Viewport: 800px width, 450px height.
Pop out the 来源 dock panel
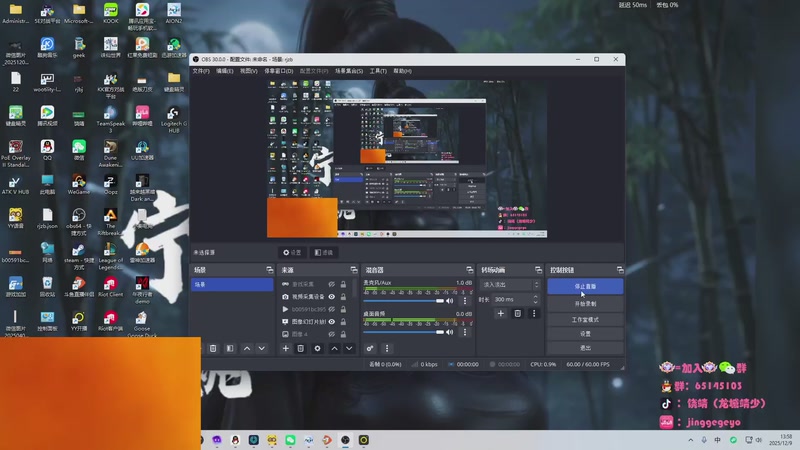pyautogui.click(x=354, y=270)
